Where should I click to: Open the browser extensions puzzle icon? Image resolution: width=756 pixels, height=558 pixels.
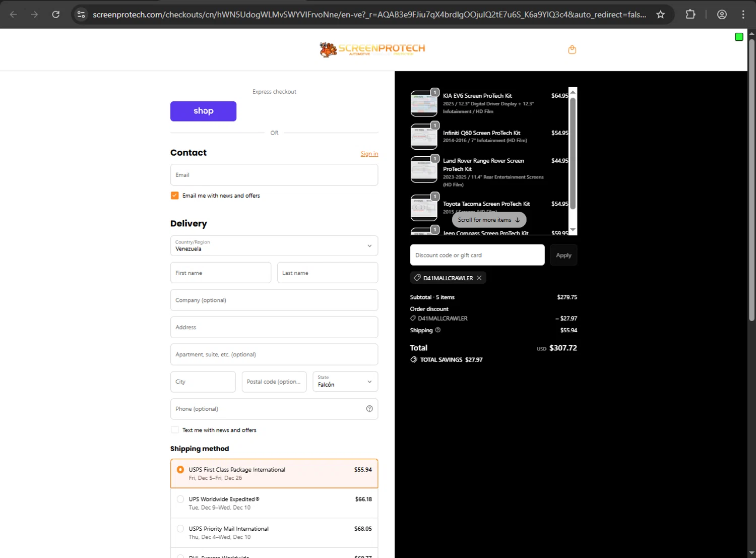click(x=690, y=15)
